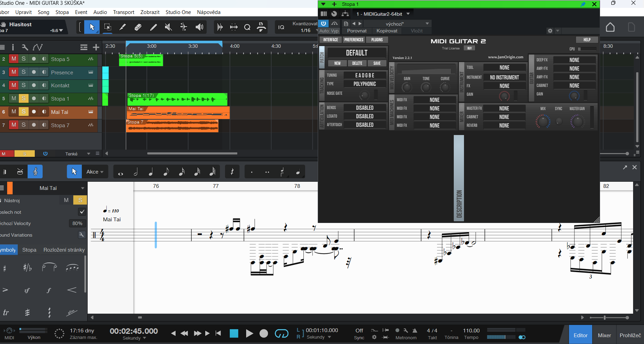Solo the Stopa 7 track
The height and width of the screenshot is (344, 644).
tap(24, 125)
